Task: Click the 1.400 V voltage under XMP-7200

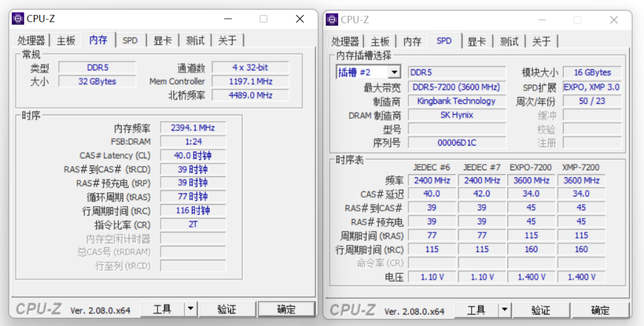Action: [581, 277]
